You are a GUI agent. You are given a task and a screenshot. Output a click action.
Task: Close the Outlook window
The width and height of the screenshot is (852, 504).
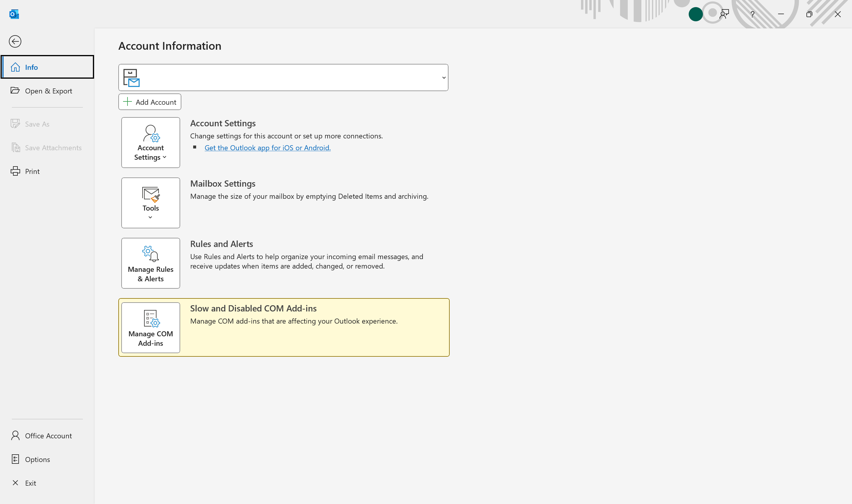[x=838, y=14]
